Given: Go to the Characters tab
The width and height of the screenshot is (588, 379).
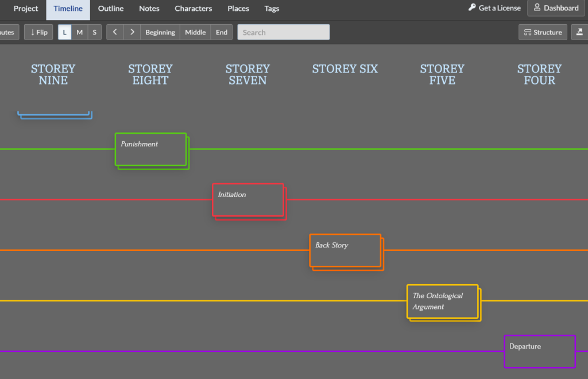Looking at the screenshot, I should tap(193, 8).
